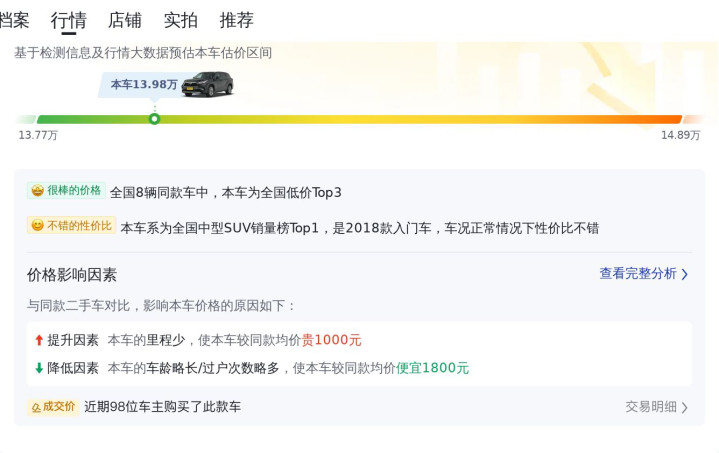
Task: Click the red up arrow beside 提升因素
Action: [39, 340]
